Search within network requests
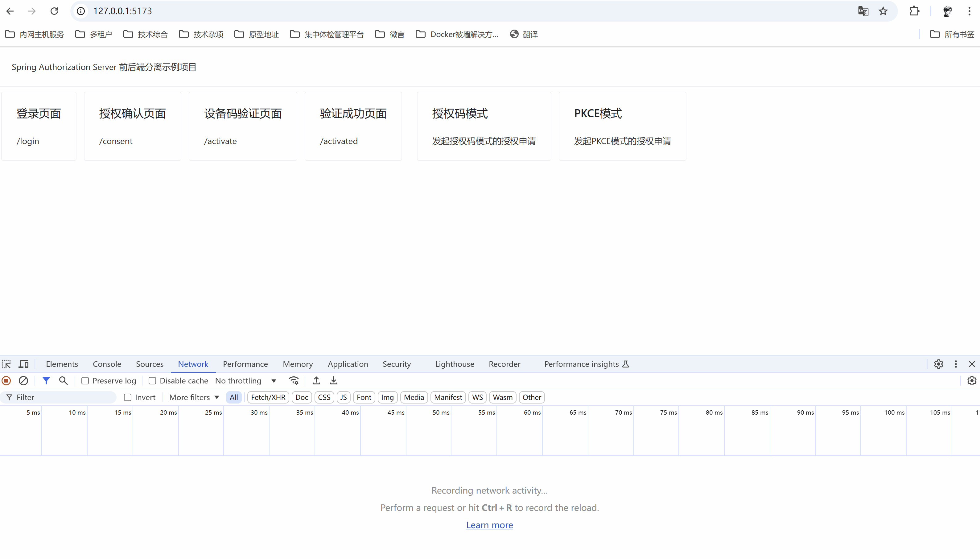 (63, 380)
